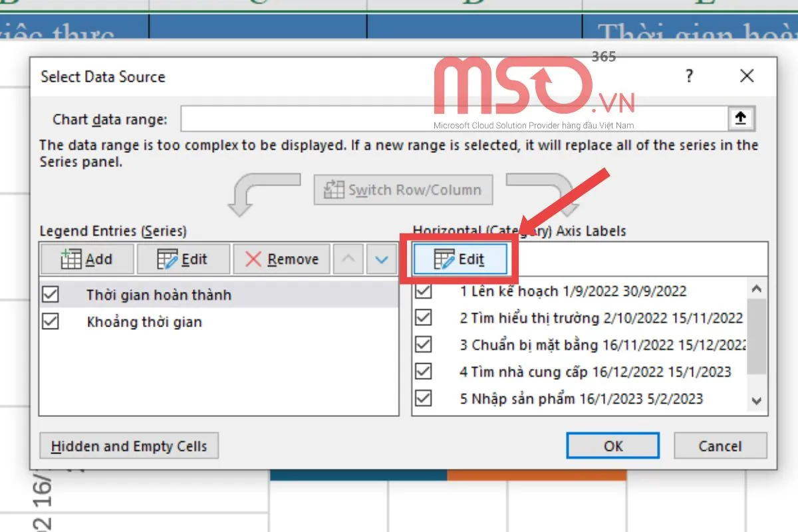Click Edit for horizontal axis labels
The image size is (798, 532).
460,259
